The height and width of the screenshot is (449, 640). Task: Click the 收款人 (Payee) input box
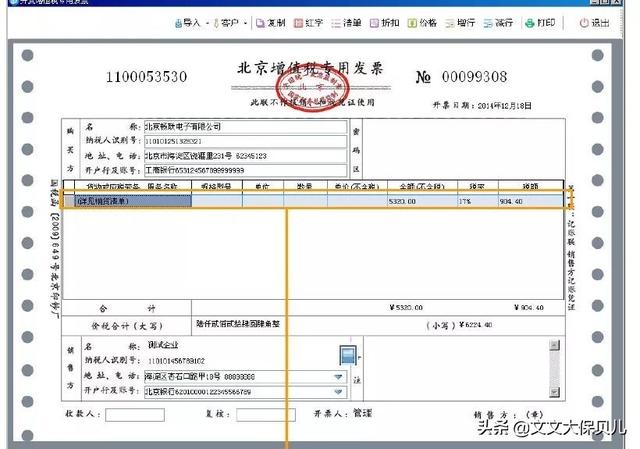(x=134, y=414)
